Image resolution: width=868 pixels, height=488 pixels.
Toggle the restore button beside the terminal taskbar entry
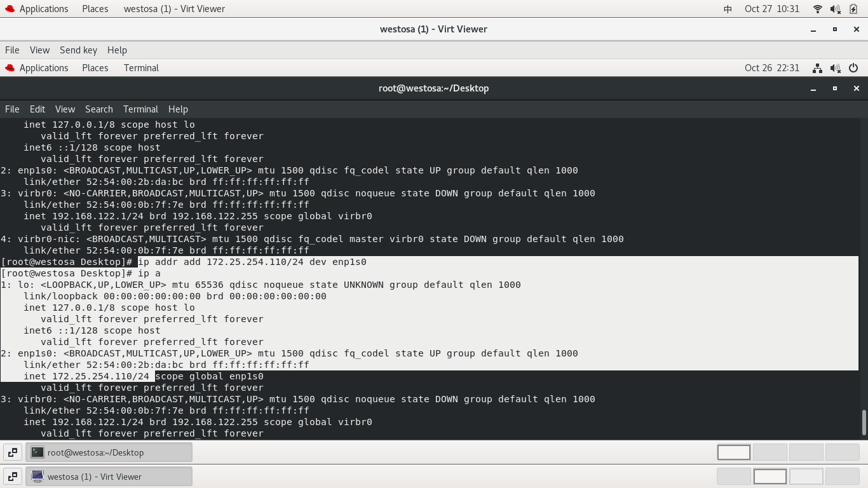tap(12, 452)
